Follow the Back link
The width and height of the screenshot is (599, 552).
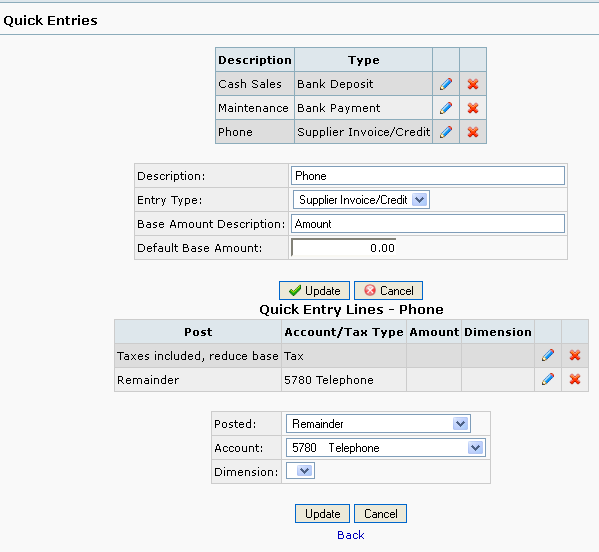351,535
